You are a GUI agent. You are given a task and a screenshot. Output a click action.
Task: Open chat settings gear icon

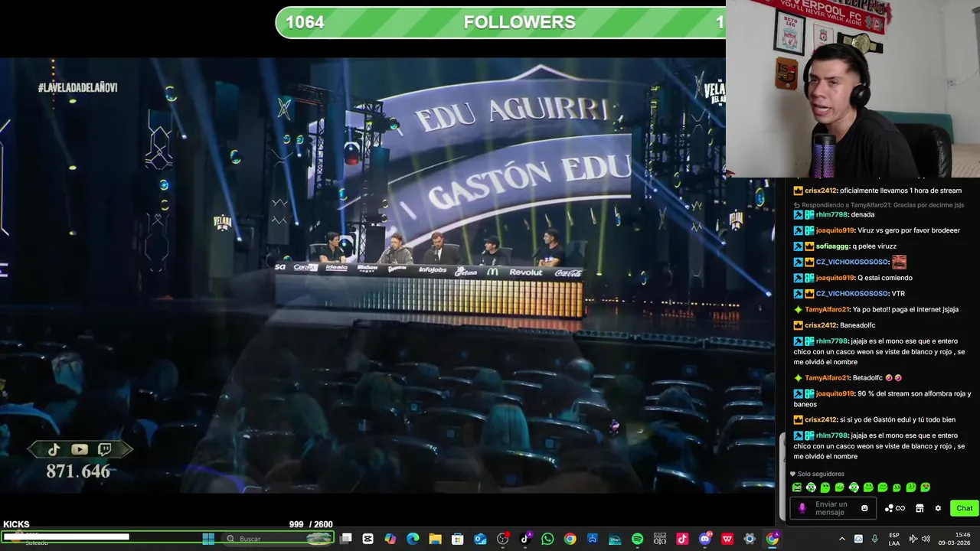click(938, 508)
